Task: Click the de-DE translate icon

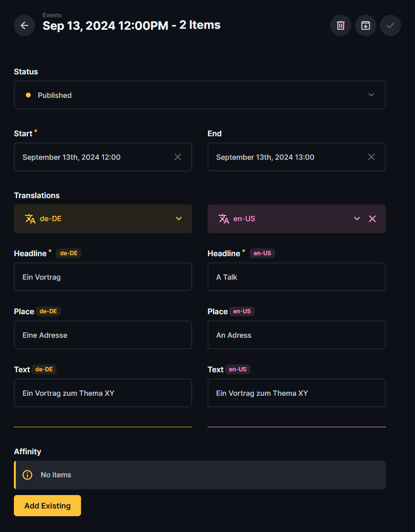Action: [30, 219]
